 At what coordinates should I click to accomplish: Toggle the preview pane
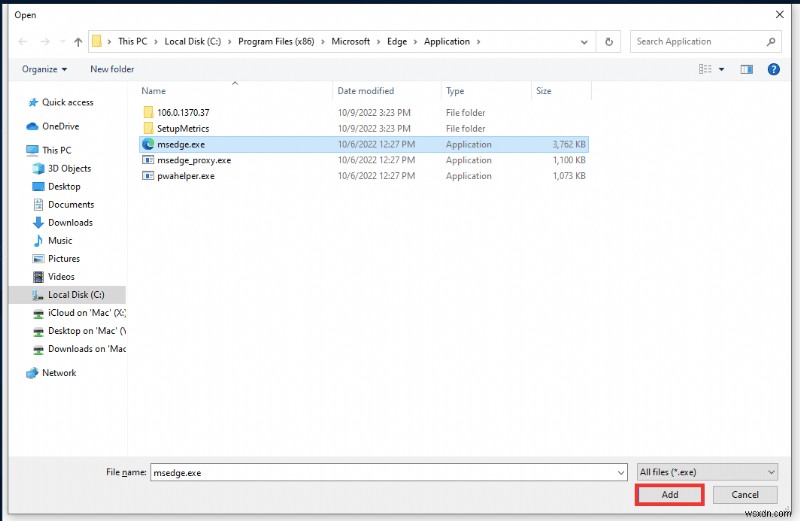(x=746, y=69)
